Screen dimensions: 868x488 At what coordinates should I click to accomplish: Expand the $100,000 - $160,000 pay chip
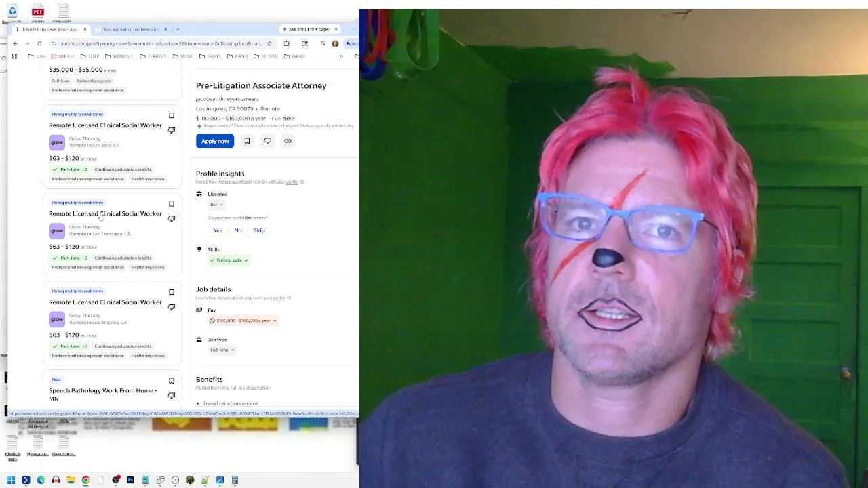tap(243, 320)
